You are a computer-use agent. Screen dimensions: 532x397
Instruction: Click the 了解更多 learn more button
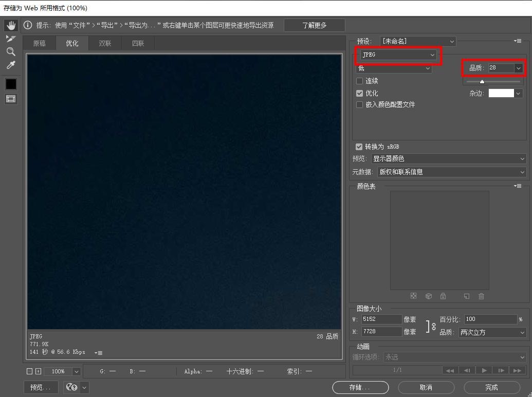click(314, 25)
